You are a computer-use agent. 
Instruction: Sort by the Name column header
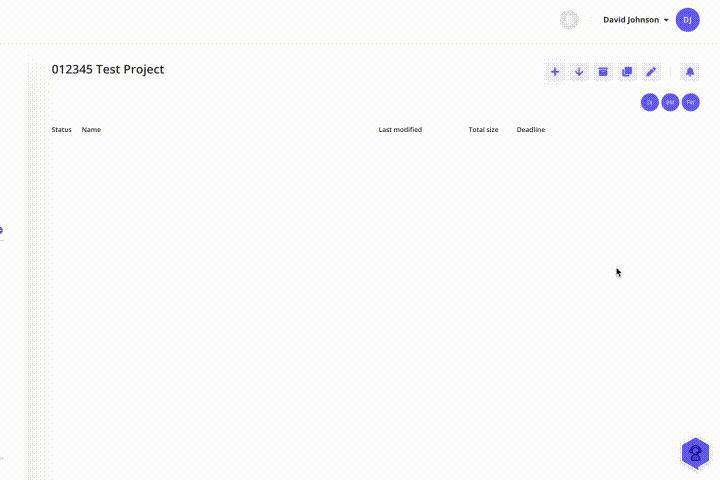point(91,130)
